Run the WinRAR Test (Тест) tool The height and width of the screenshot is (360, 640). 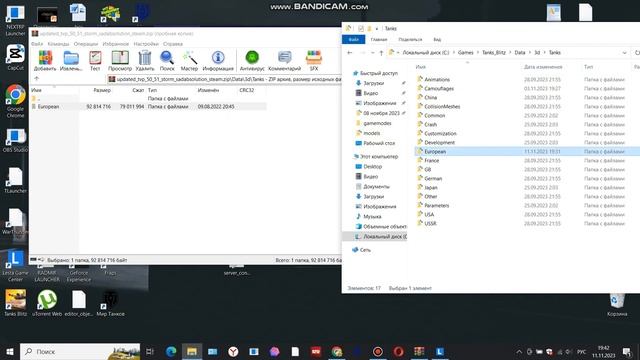[x=95, y=61]
